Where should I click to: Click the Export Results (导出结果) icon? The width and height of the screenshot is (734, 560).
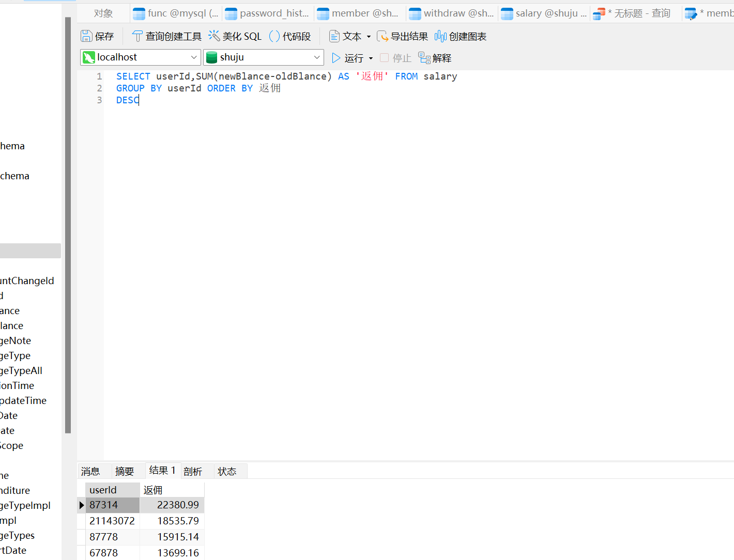point(383,36)
